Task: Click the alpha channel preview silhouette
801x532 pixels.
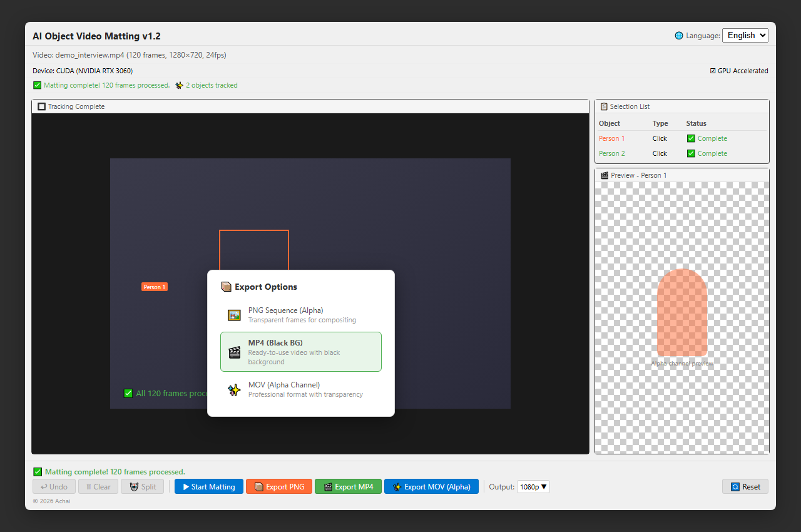Action: [x=682, y=313]
